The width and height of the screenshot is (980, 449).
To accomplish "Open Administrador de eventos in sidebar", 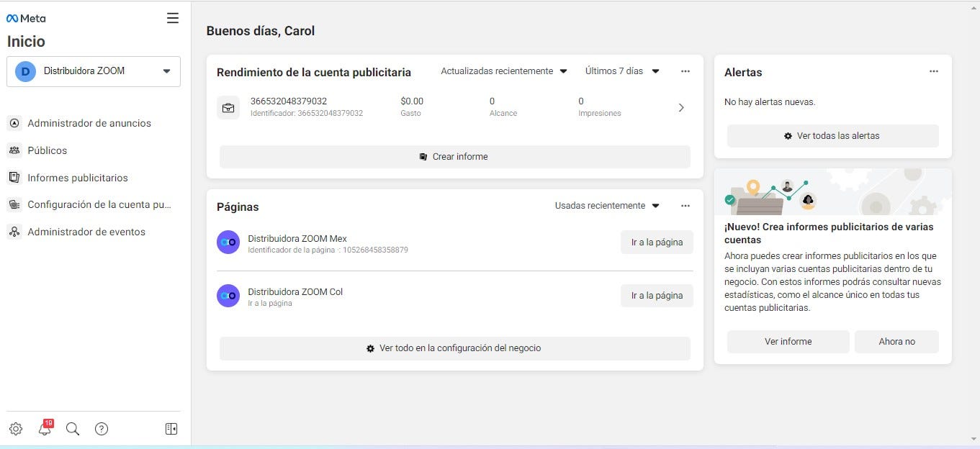I will (x=86, y=232).
